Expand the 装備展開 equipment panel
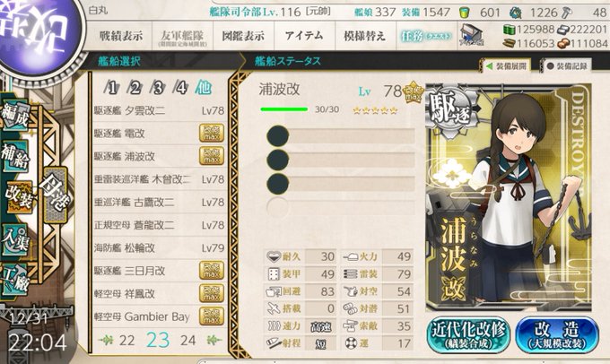This screenshot has height=364, width=610. (x=507, y=66)
